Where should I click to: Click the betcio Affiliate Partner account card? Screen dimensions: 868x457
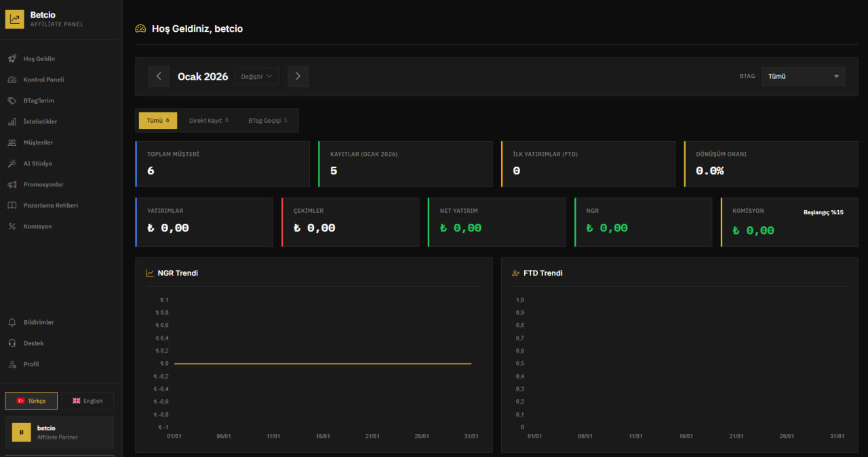59,432
